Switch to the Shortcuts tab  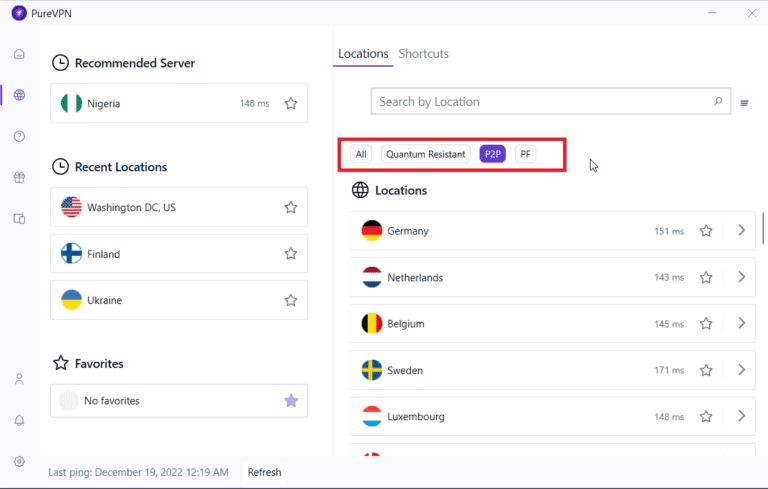click(x=423, y=54)
